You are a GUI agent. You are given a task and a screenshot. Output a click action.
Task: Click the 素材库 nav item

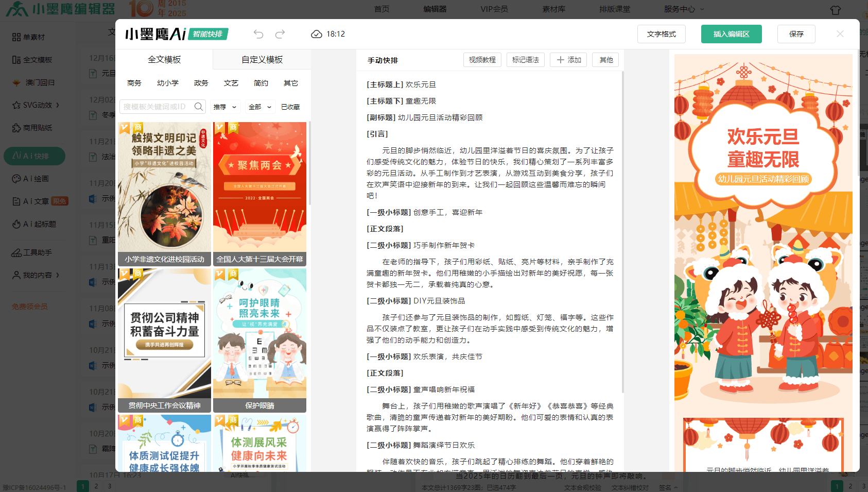coord(554,9)
